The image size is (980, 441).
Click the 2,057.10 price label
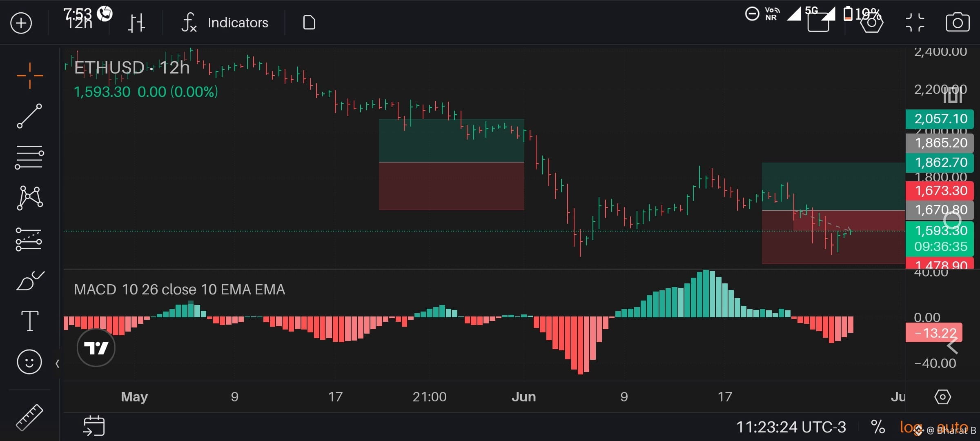940,119
